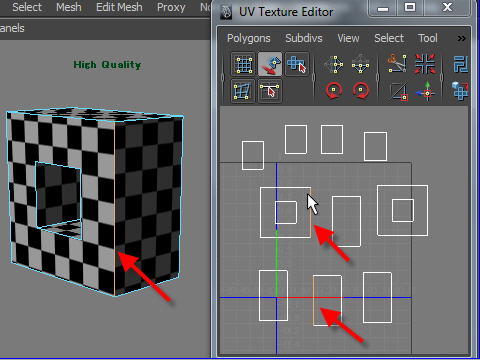The image size is (480, 360).
Task: Activate the Move UV Shell tool
Action: point(297,64)
